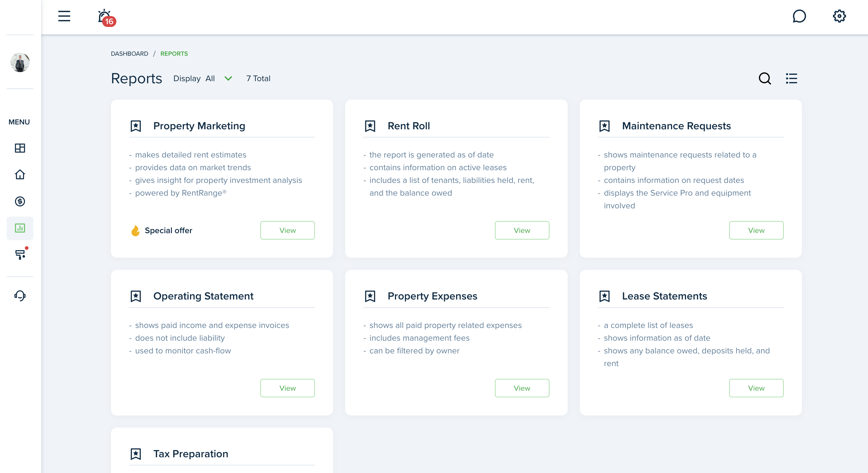View the Maintenance Requests report
Image resolution: width=868 pixels, height=473 pixels.
[x=756, y=230]
